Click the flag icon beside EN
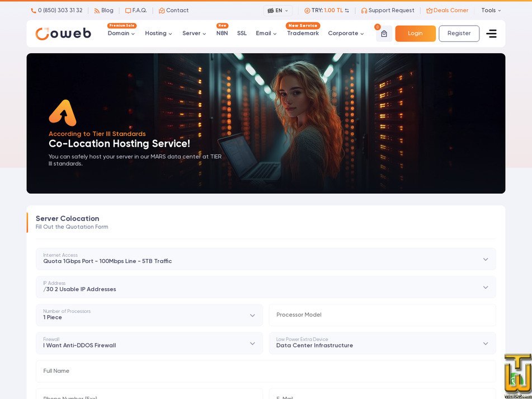The height and width of the screenshot is (399, 532). [270, 10]
